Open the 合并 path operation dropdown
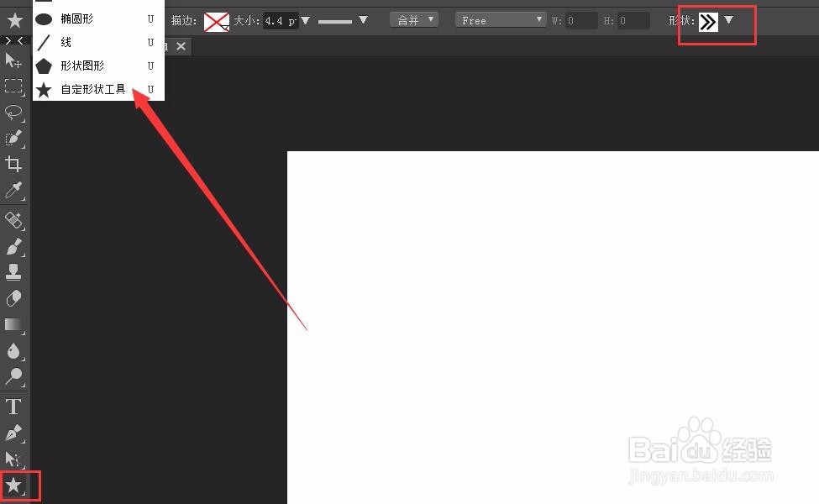 pyautogui.click(x=414, y=20)
